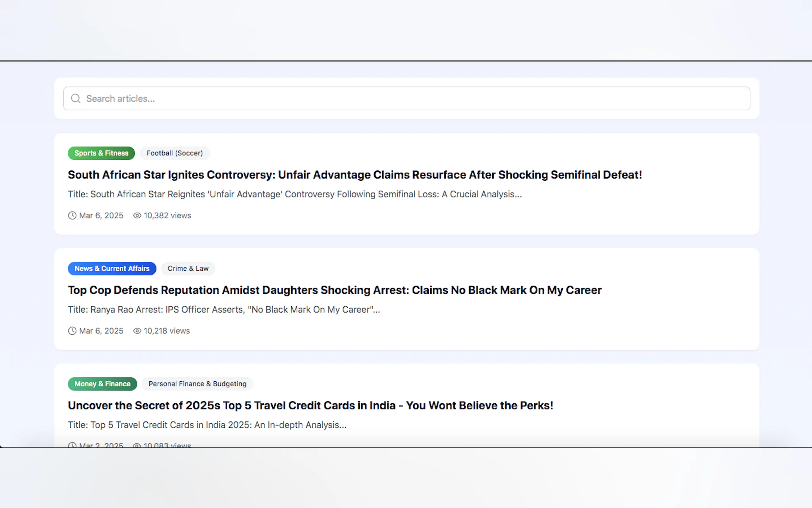Click the Travel Credit Cards In-depth Analysis summary
812x508 pixels.
(207, 425)
